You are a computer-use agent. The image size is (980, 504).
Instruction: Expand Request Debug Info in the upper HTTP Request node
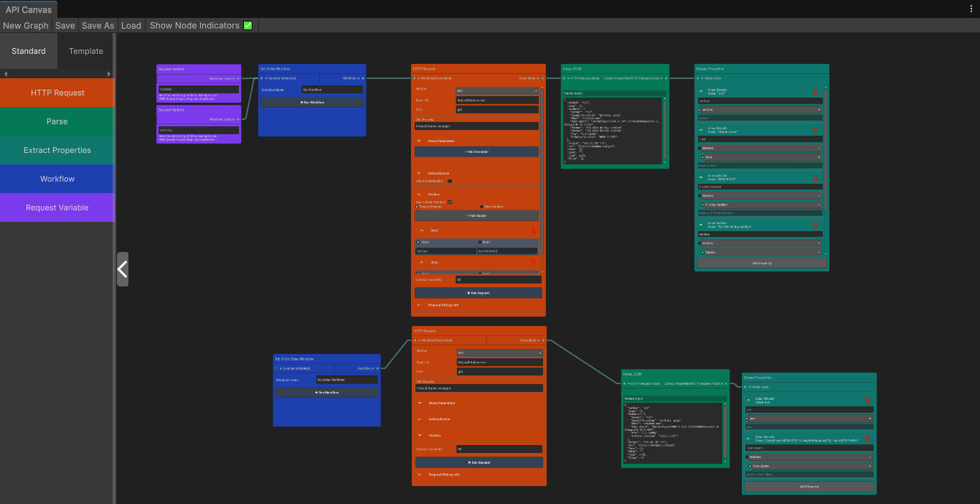click(419, 305)
